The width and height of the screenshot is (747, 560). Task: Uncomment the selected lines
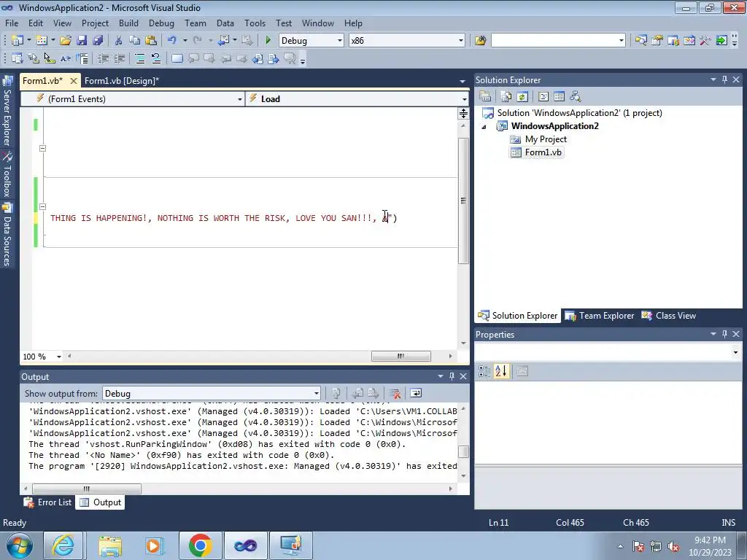156,58
